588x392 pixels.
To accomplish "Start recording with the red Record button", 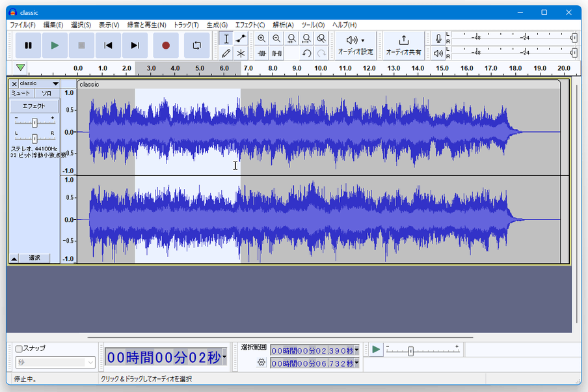I will click(x=166, y=46).
